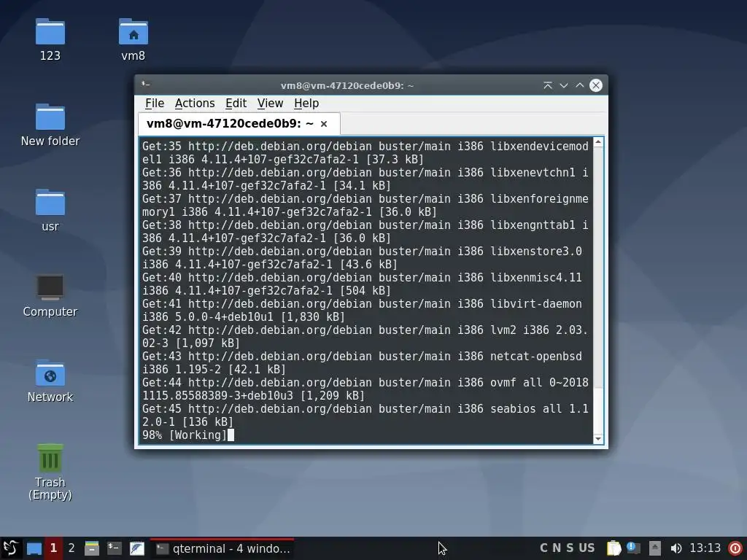Screen dimensions: 747x560
Task: Open the Network desktop icon
Action: pos(50,381)
